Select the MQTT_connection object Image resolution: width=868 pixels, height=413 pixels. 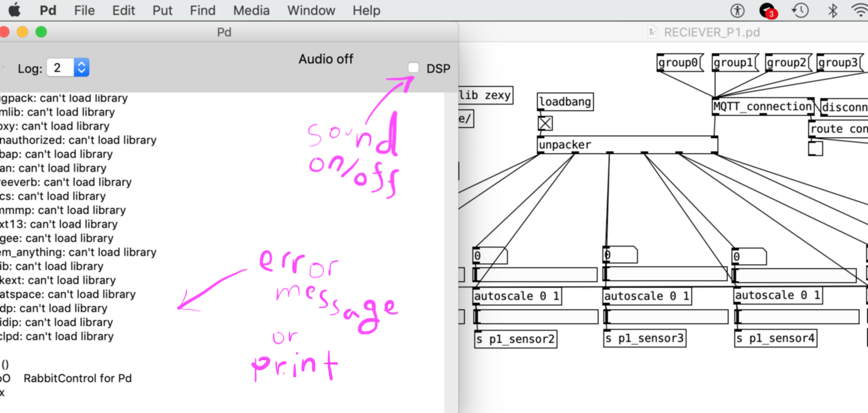762,107
